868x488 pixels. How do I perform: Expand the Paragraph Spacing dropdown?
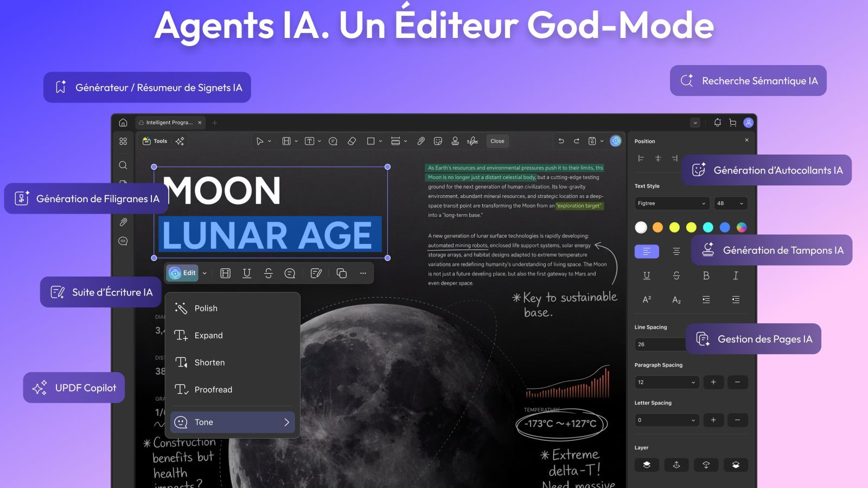click(x=667, y=382)
